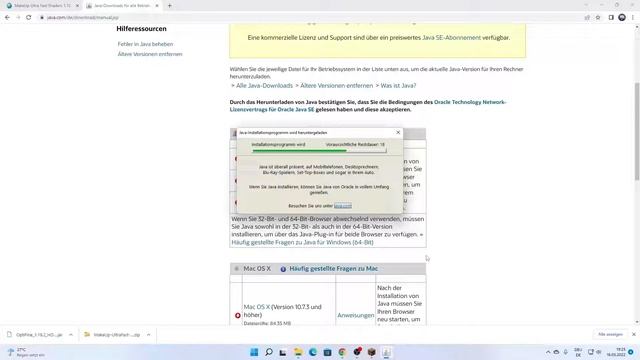The width and height of the screenshot is (640, 360).
Task: Switch to Chrome in the taskbar
Action: click(x=342, y=352)
